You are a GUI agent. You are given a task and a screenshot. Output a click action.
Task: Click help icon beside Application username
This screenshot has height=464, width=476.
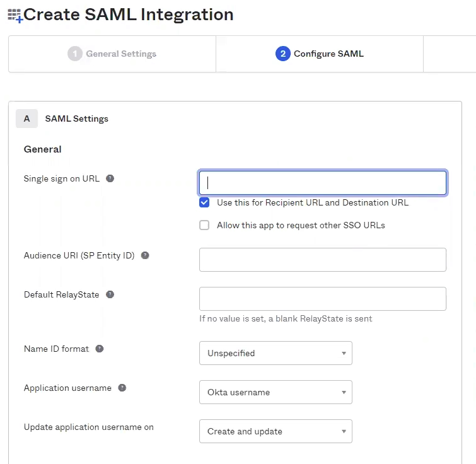122,388
